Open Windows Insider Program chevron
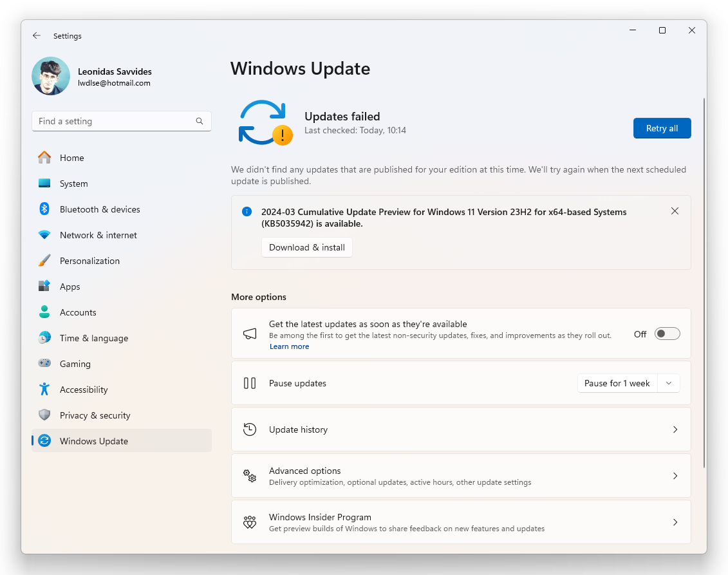 [675, 522]
